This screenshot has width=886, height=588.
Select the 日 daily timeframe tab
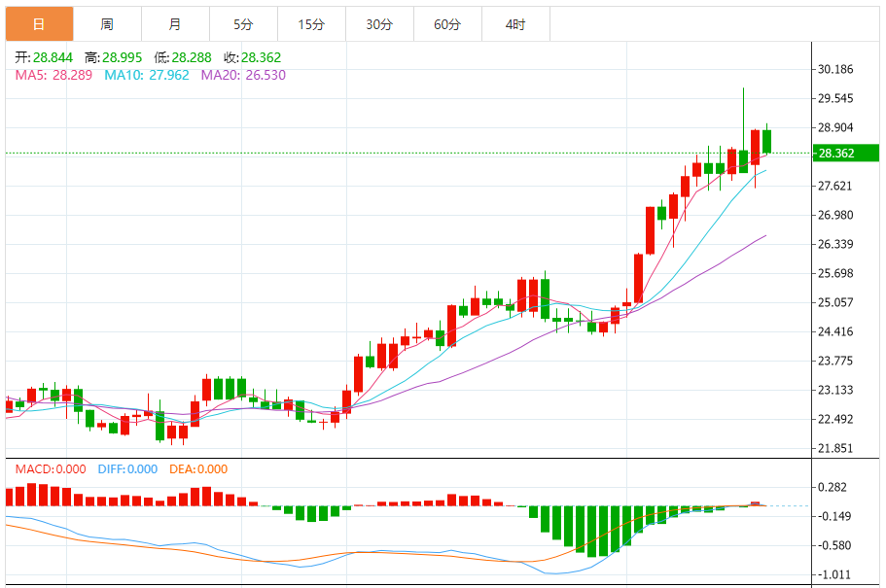(40, 24)
